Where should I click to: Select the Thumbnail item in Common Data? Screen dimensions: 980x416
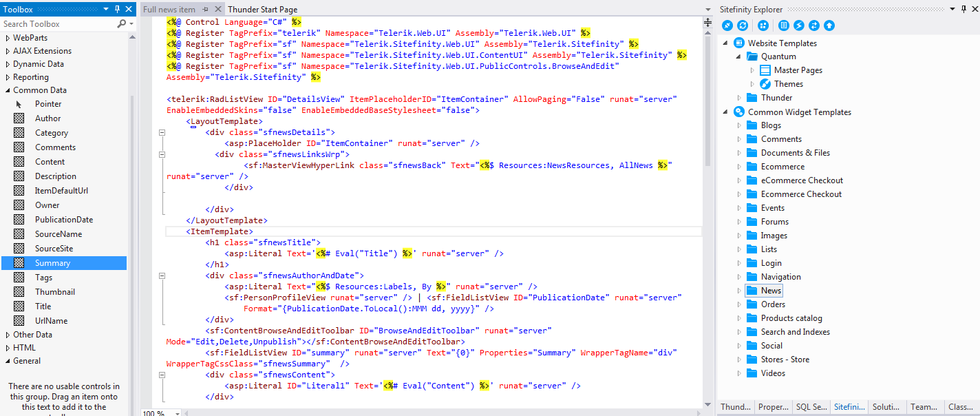click(55, 292)
